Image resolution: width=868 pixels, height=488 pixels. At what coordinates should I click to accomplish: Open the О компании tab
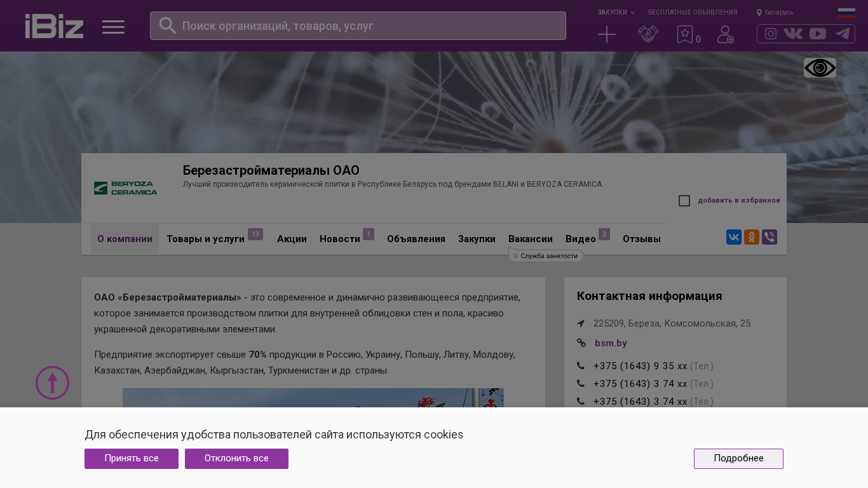tap(125, 239)
